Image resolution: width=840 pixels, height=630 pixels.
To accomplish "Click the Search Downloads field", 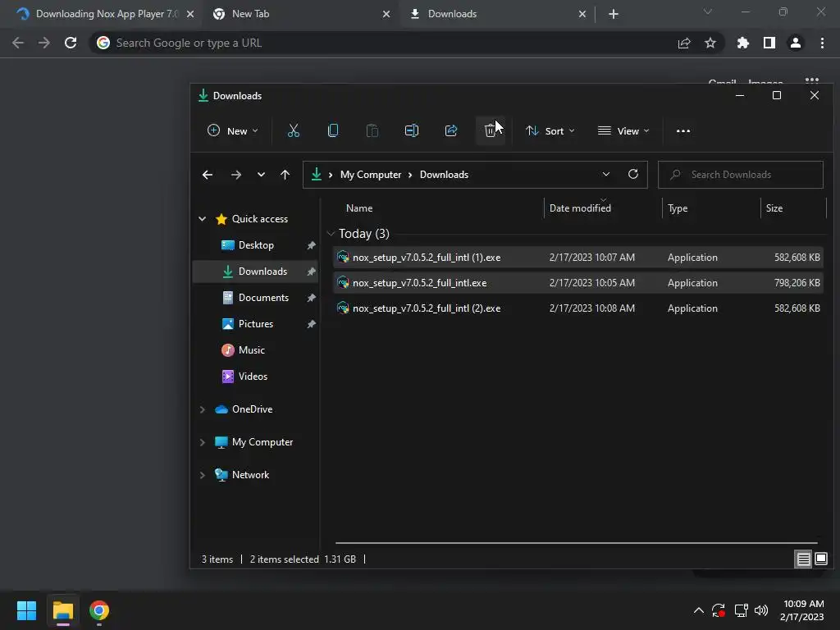I will click(x=741, y=175).
